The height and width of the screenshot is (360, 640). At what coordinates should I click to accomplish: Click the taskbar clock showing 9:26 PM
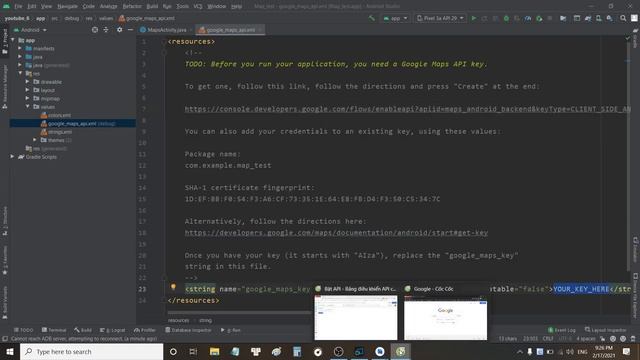click(x=604, y=351)
